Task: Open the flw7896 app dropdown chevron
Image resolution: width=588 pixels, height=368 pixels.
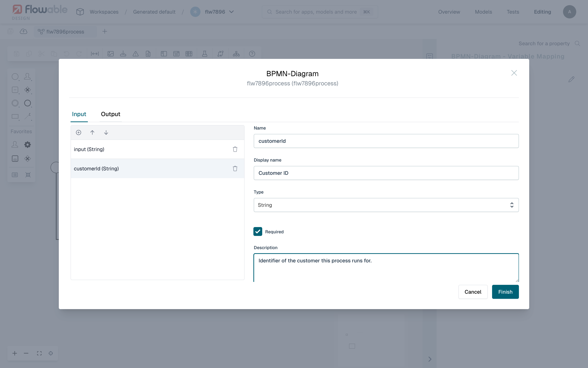Action: click(232, 12)
